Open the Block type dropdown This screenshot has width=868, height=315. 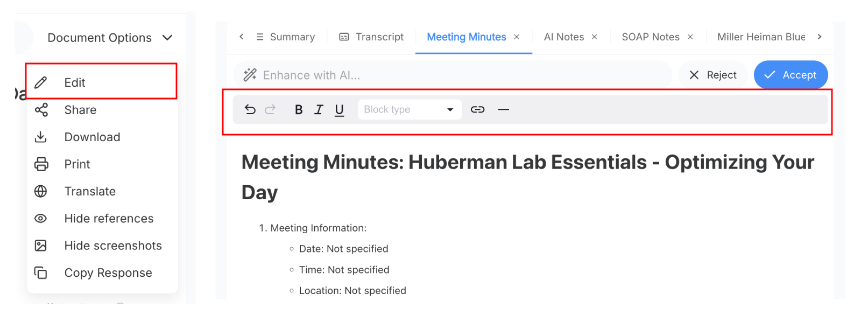(x=409, y=110)
